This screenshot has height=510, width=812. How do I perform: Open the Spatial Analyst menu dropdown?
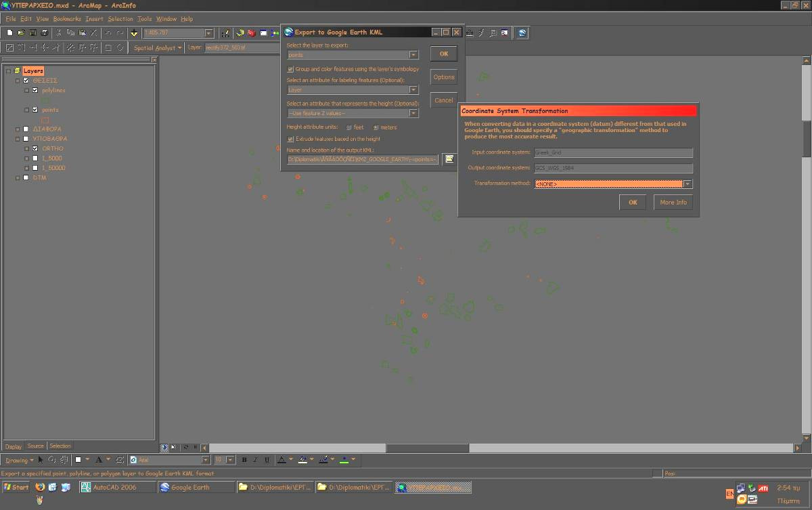[158, 48]
